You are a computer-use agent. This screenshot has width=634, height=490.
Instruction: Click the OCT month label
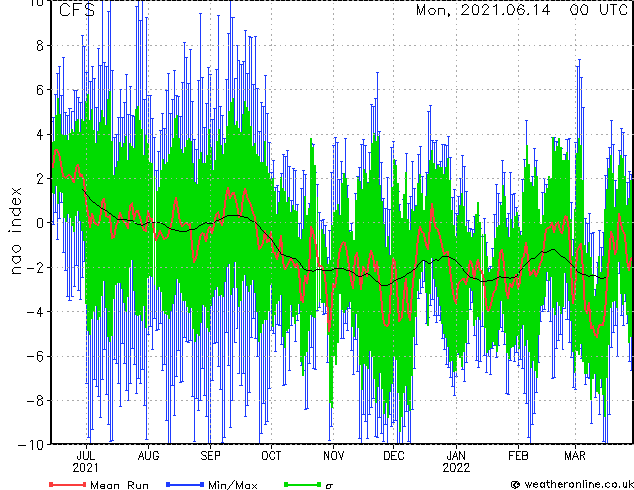(x=271, y=456)
